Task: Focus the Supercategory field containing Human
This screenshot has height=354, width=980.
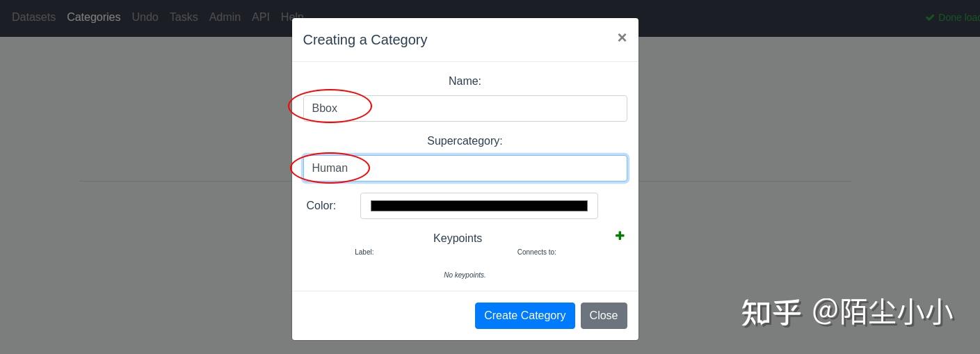Action: [465, 168]
